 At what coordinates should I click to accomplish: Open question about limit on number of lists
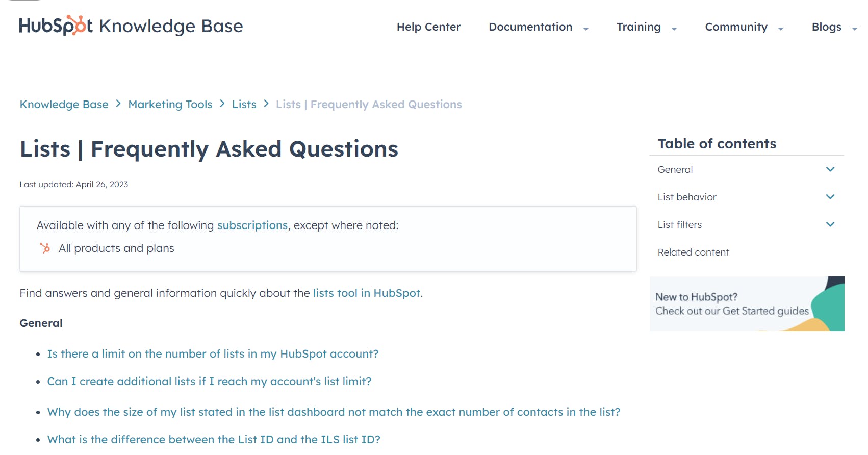[x=213, y=354]
